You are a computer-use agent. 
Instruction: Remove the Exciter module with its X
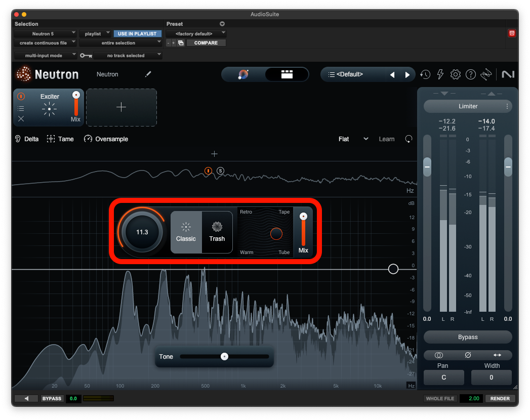(21, 118)
